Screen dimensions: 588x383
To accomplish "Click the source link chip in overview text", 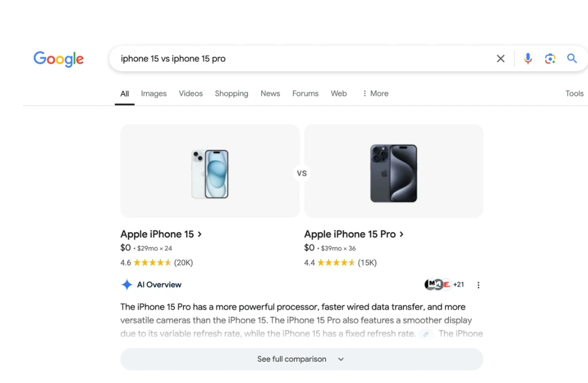I will (425, 334).
